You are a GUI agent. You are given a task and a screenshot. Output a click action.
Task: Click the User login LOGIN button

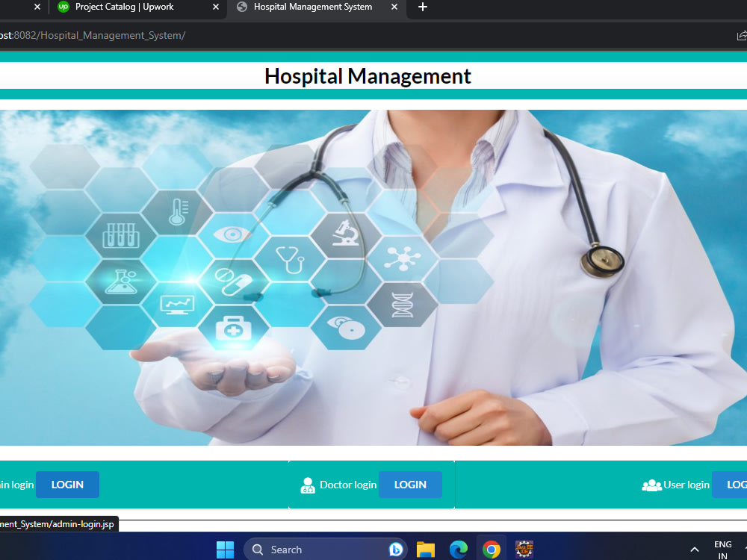729,485
